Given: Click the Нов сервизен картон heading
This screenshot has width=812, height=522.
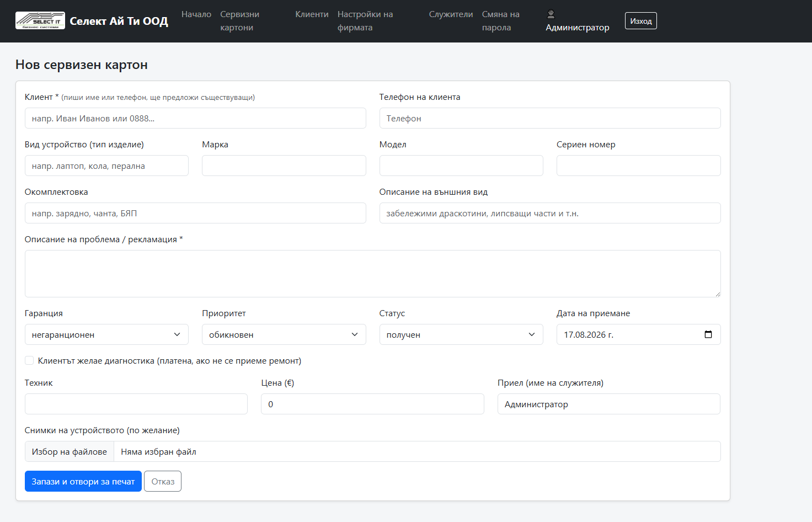Looking at the screenshot, I should pos(82,65).
